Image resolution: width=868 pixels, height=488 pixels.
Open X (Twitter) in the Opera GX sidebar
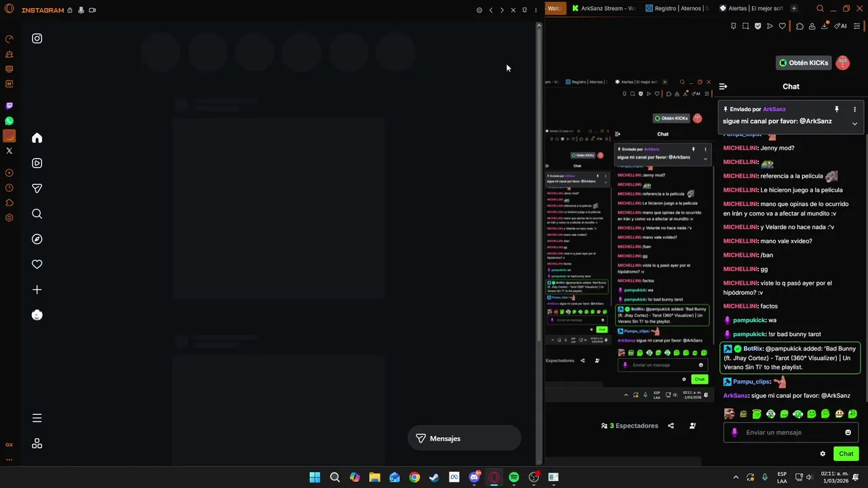coord(9,151)
